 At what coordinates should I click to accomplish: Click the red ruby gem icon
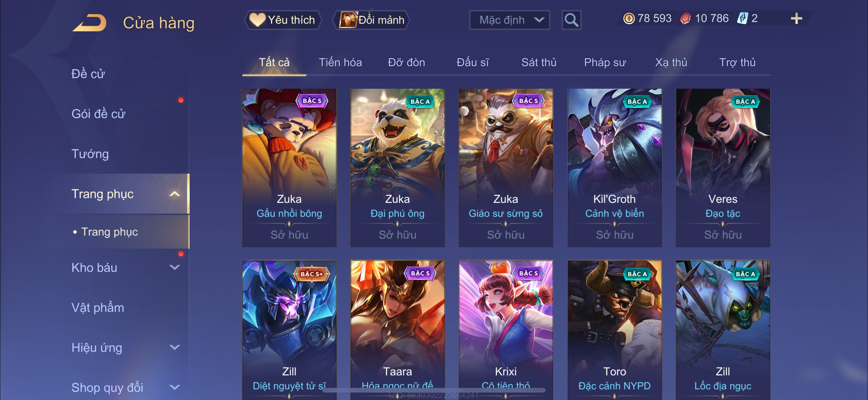pos(685,19)
